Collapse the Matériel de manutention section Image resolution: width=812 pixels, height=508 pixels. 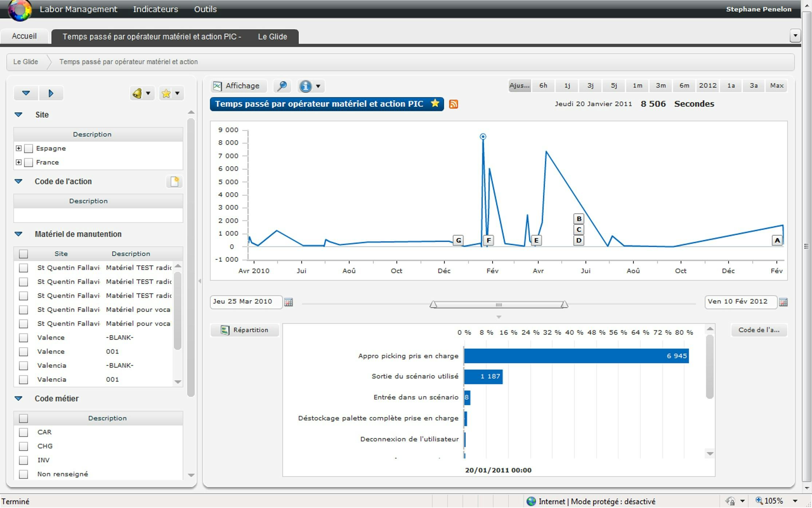19,234
